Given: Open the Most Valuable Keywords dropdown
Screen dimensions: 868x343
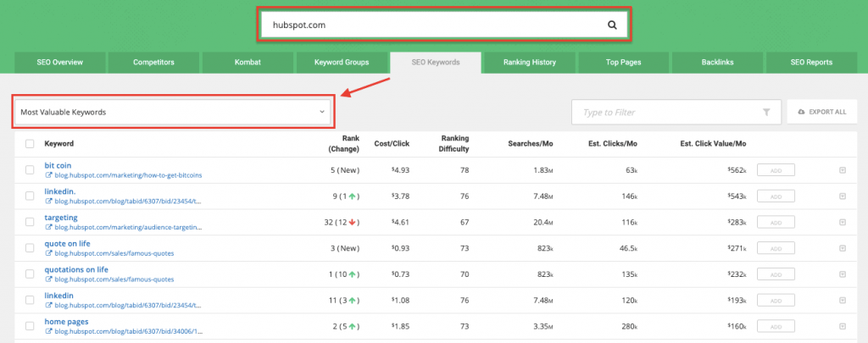Looking at the screenshot, I should click(x=174, y=112).
